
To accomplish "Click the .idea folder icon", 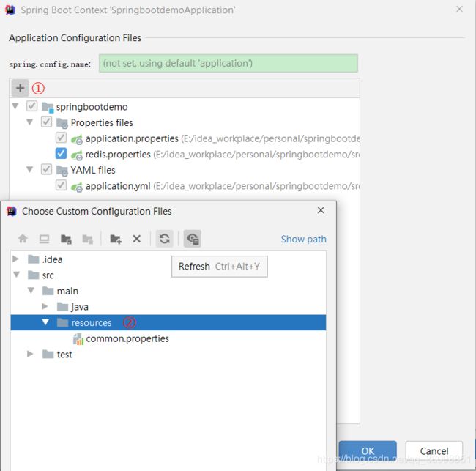I will pos(34,259).
